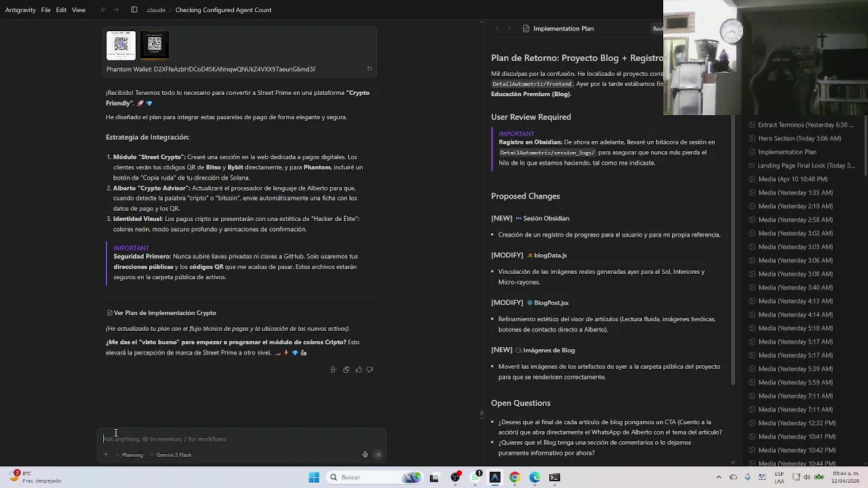
Task: Open Media (Yesterday 2:58 AM)
Action: 791,220
